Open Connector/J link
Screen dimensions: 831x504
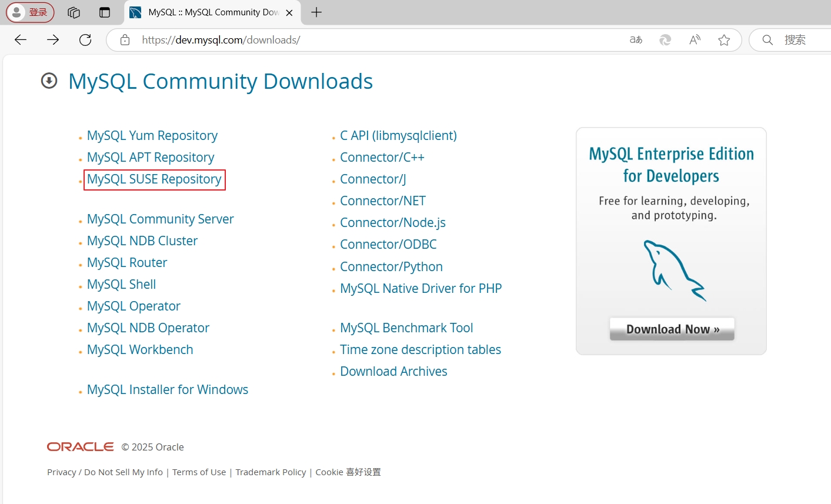(x=373, y=179)
